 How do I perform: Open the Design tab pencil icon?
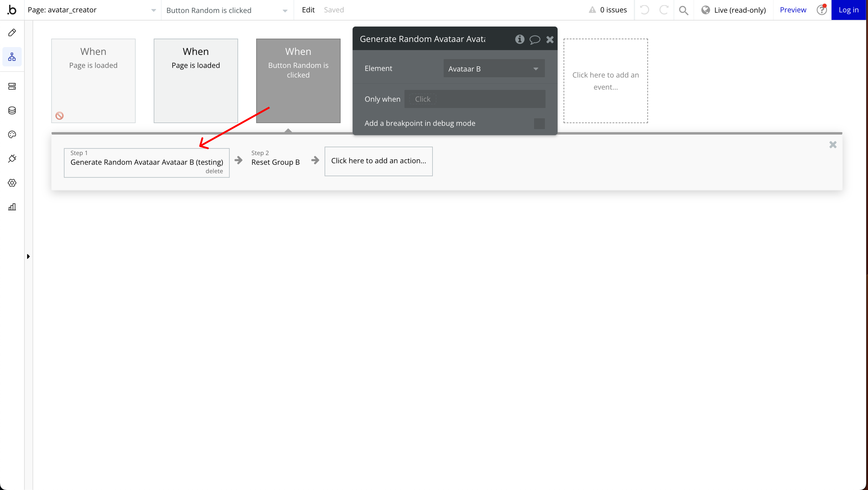click(12, 33)
